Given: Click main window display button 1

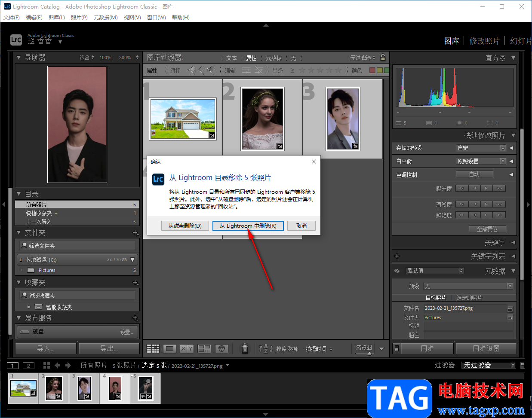Looking at the screenshot, I should click(x=12, y=365).
